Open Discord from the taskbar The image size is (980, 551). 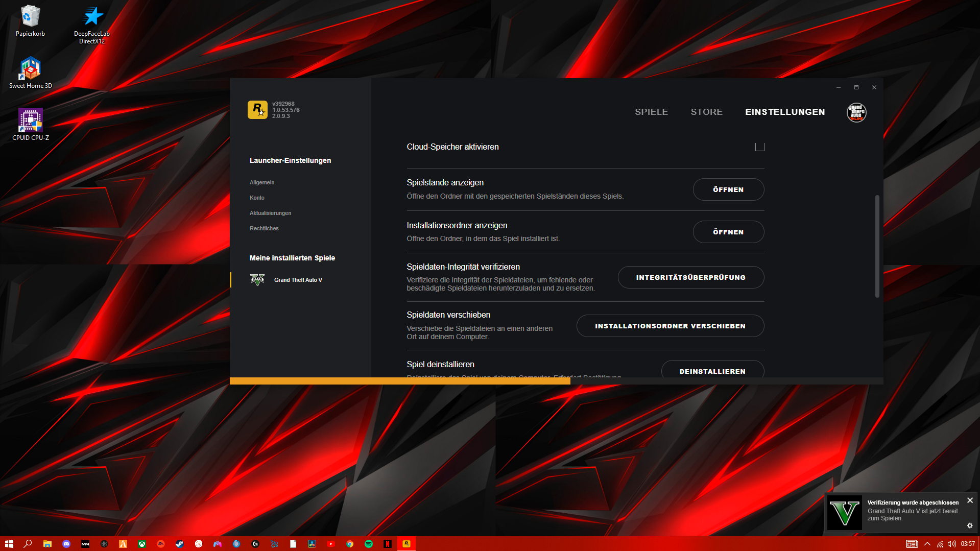click(x=66, y=544)
